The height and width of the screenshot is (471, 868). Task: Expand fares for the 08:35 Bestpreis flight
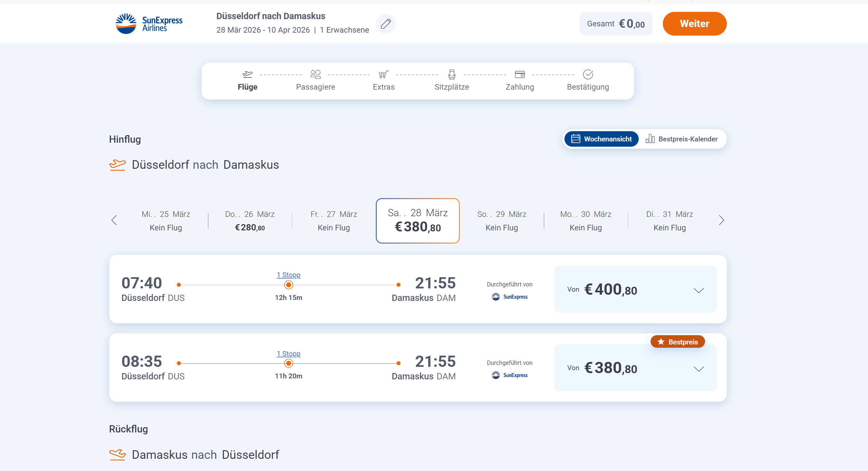click(x=698, y=368)
